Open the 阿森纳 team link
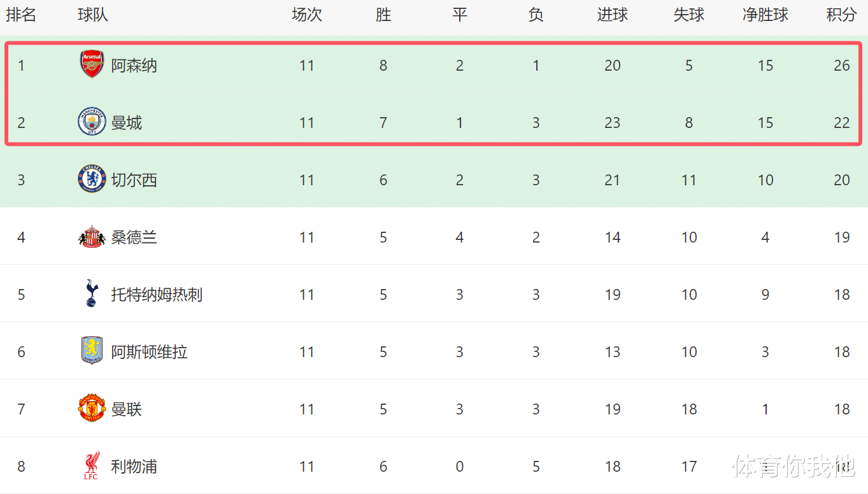This screenshot has height=494, width=868. pos(134,66)
